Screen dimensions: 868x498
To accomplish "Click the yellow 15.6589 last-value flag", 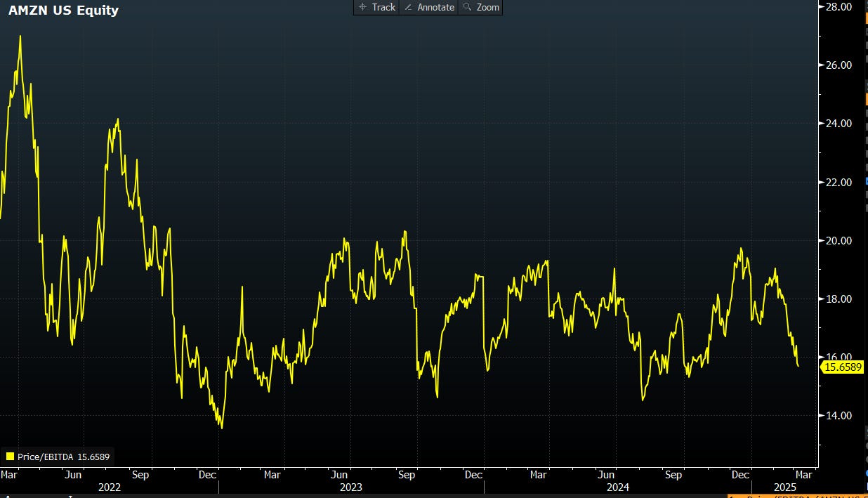I will [842, 367].
